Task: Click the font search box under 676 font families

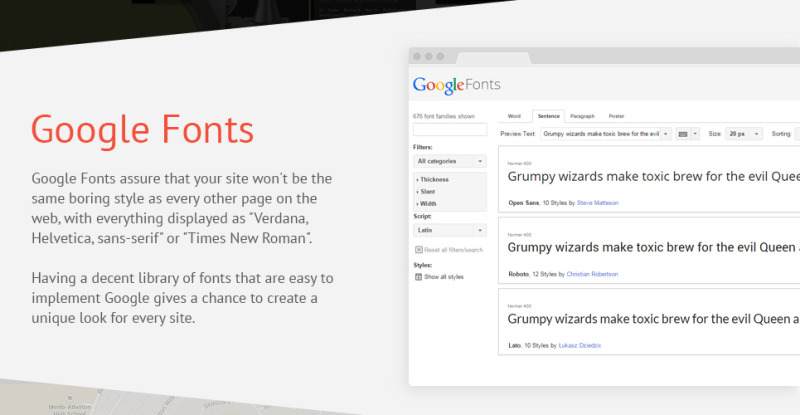Action: pos(450,130)
